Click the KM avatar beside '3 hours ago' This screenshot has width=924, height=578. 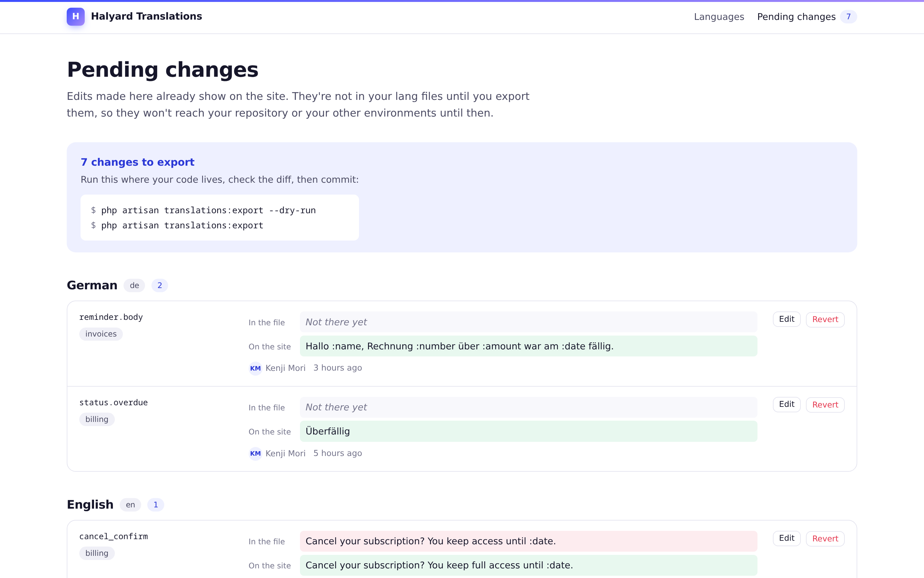[x=255, y=368]
